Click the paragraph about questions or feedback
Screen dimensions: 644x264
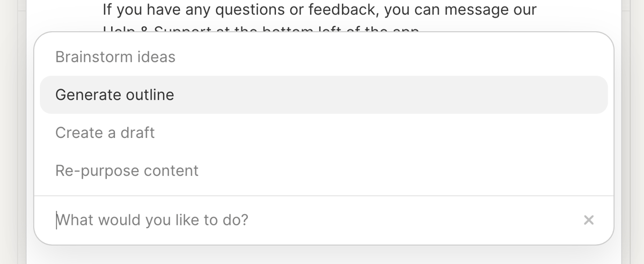(319, 10)
